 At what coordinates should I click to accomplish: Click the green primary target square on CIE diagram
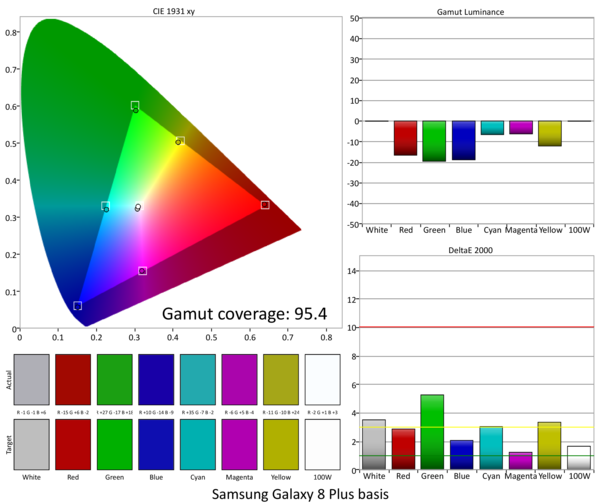click(135, 105)
